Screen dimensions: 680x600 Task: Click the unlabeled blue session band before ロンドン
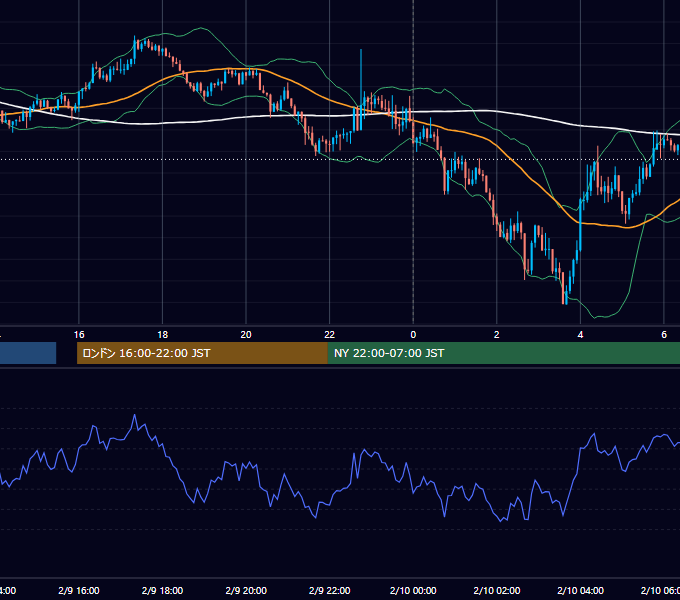point(28,353)
